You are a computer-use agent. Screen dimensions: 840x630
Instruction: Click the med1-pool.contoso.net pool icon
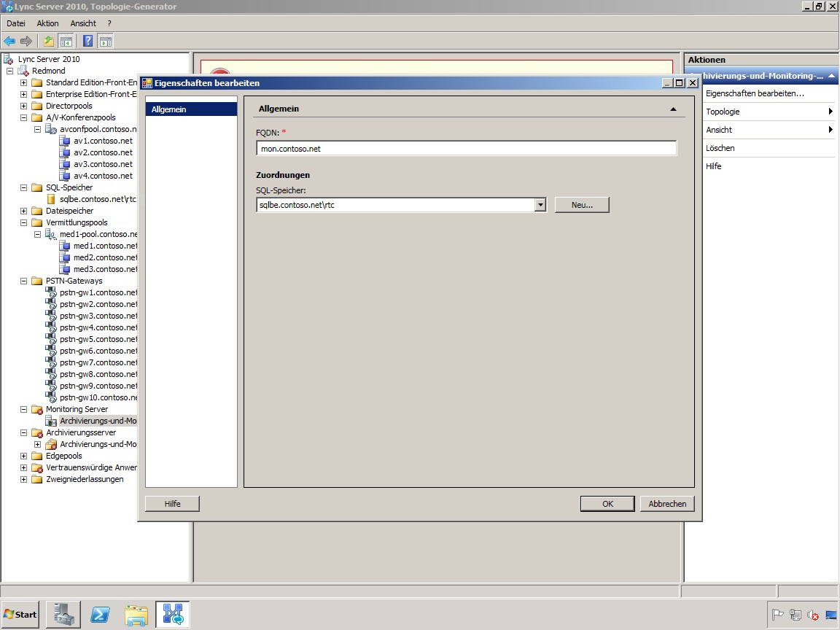coord(51,234)
